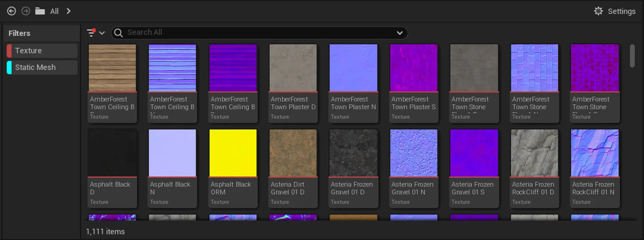Toggle the Texture filter

click(x=42, y=51)
